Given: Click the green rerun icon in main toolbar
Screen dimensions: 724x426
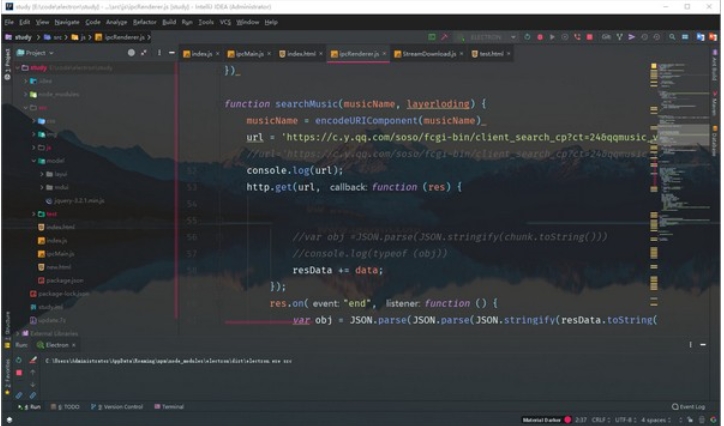Looking at the screenshot, I should (527, 37).
